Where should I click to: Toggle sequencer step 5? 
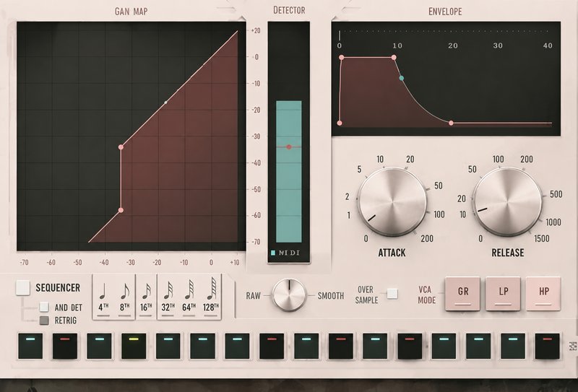pyautogui.click(x=168, y=346)
